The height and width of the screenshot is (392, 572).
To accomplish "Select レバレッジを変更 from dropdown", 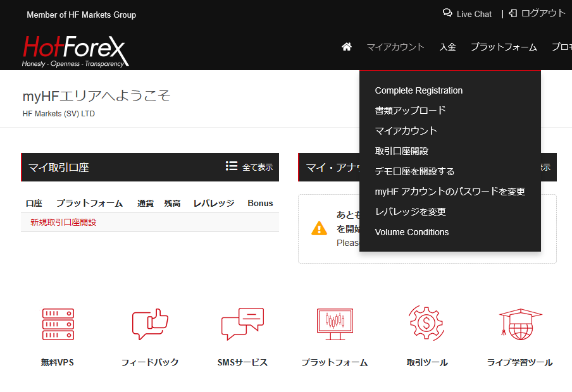I will (410, 212).
